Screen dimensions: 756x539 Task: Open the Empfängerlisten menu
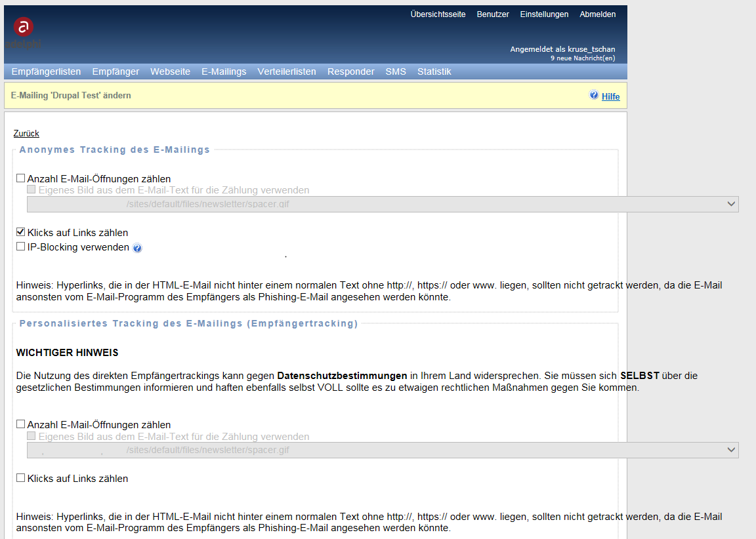click(x=46, y=71)
